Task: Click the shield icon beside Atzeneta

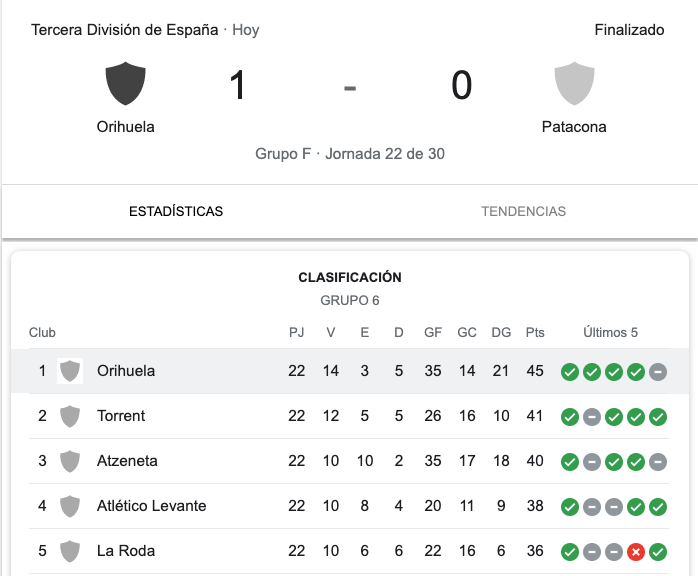Action: point(70,461)
